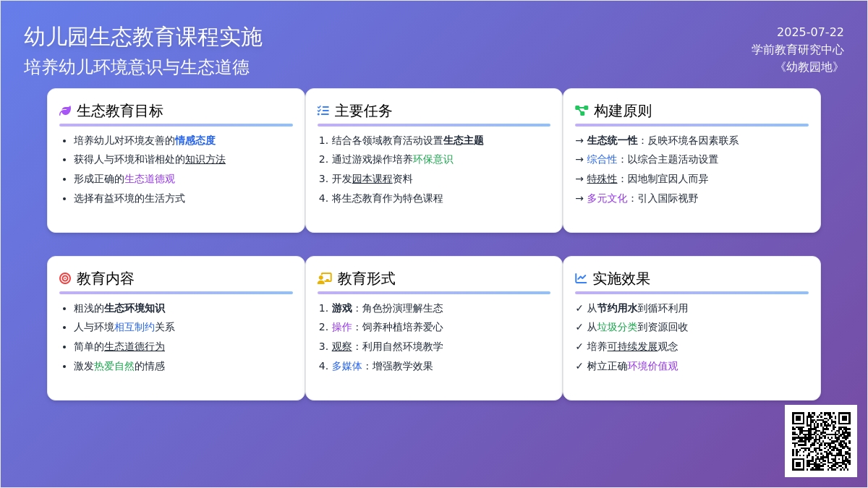Click the blue text 情感态度
This screenshot has width=868, height=488.
click(x=195, y=140)
